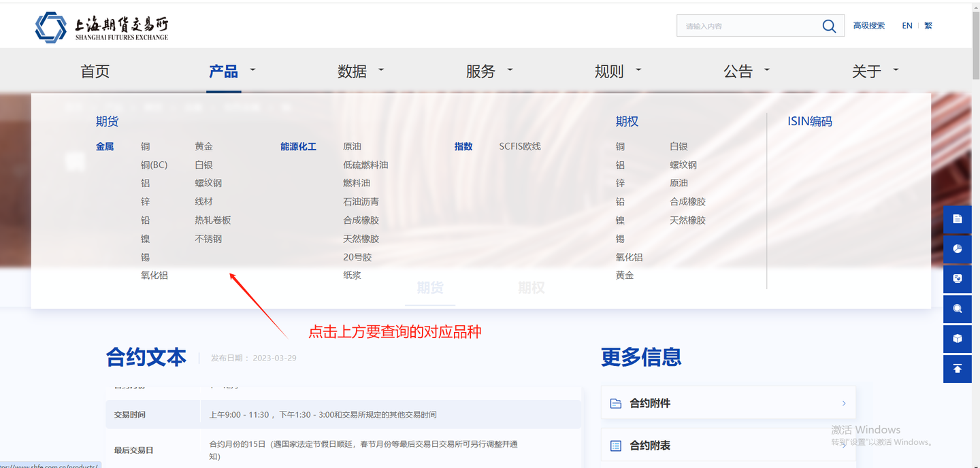This screenshot has height=468, width=980.
Task: Switch to the 期权 tab
Action: (532, 288)
